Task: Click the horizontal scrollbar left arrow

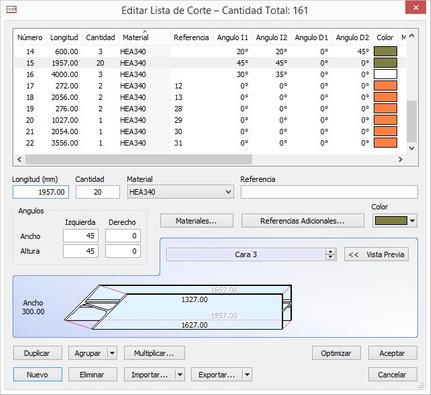Action: click(19, 159)
